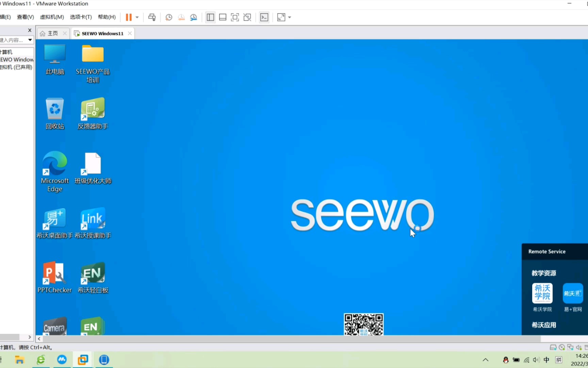Viewport: 588px width, 368px height.
Task: Take a snapshot of the virtual machine
Action: (x=168, y=17)
